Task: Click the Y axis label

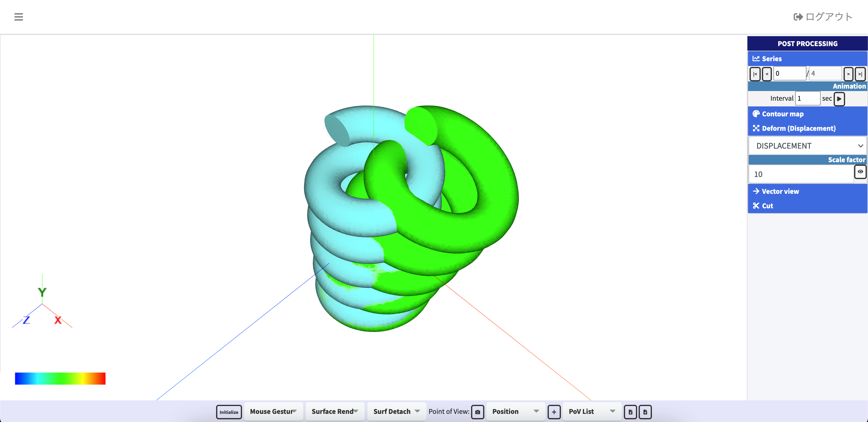Action: [x=42, y=292]
